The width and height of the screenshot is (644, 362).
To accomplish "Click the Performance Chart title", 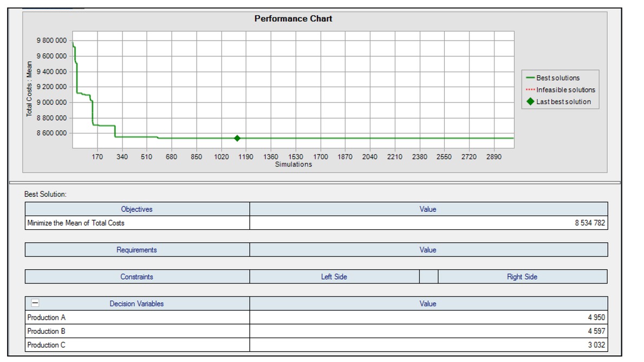I will click(x=293, y=18).
